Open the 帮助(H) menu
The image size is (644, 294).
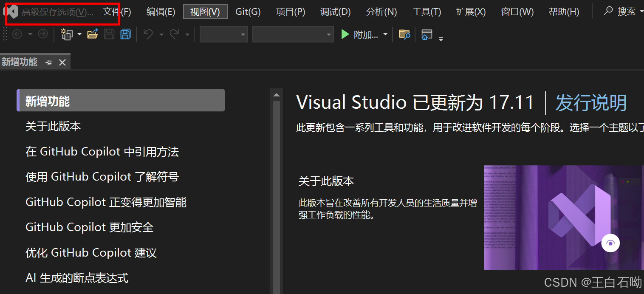coord(564,11)
